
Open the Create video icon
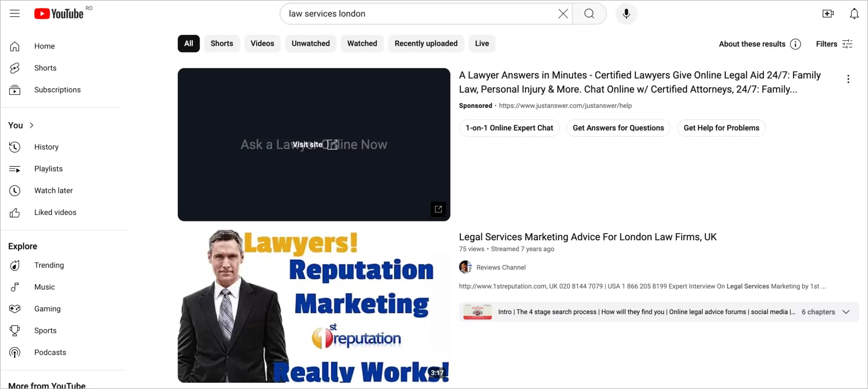tap(828, 14)
